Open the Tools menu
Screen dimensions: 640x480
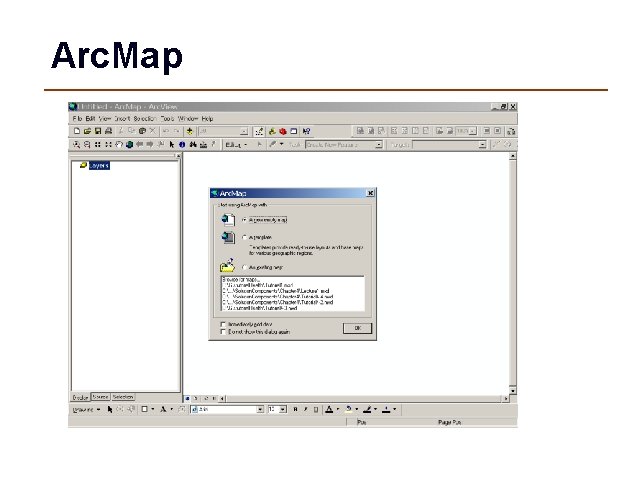tap(167, 119)
